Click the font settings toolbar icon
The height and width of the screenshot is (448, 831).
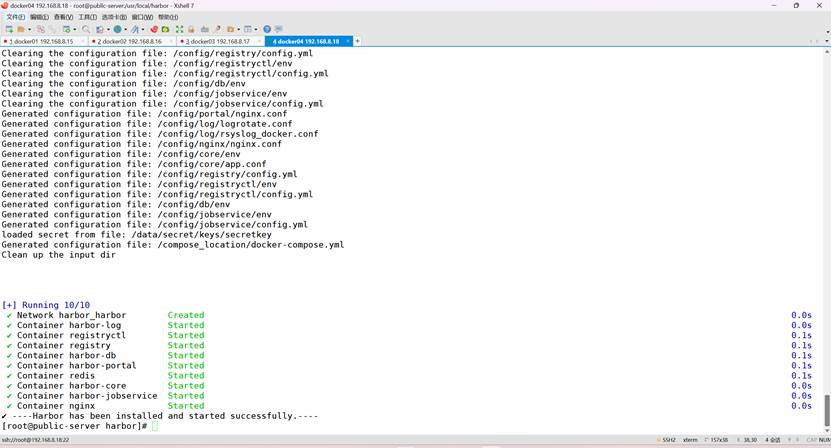(x=135, y=29)
